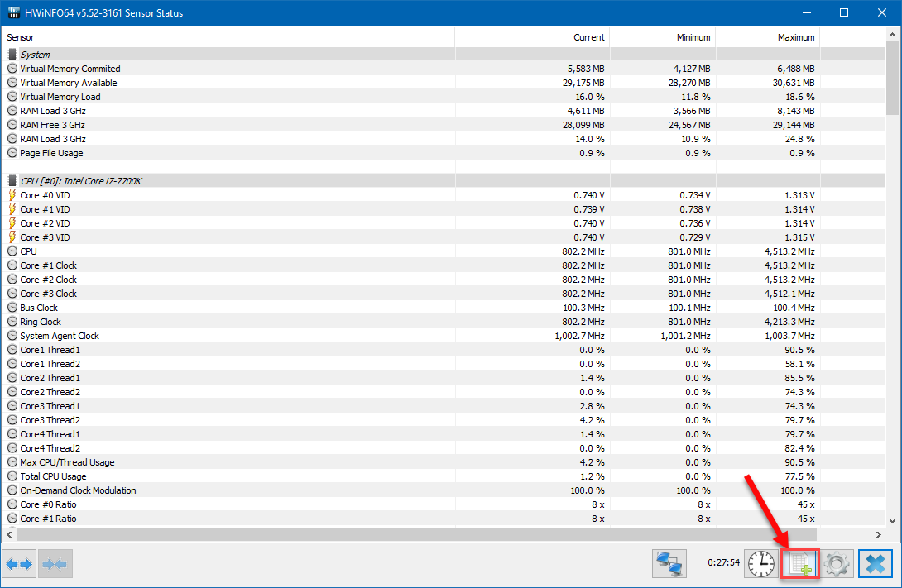Select the System group header row
The image size is (902, 588).
pos(444,55)
